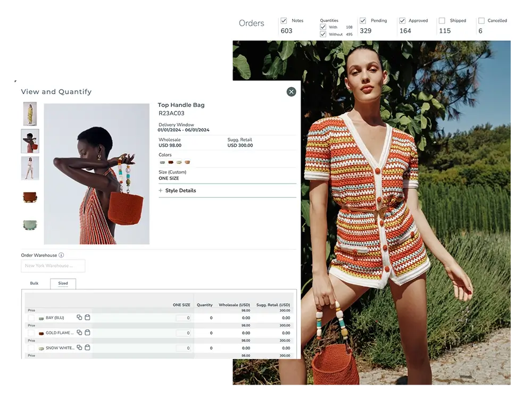Select the green bag thumbnail in the gallery
Image resolution: width=532 pixels, height=399 pixels.
pos(30,225)
